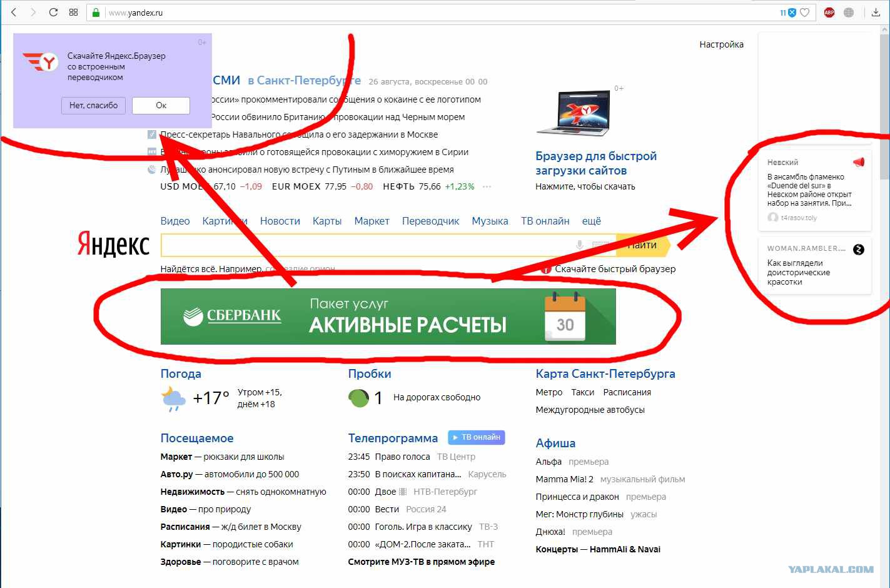Open Междугородные автобусы link

pyautogui.click(x=590, y=410)
